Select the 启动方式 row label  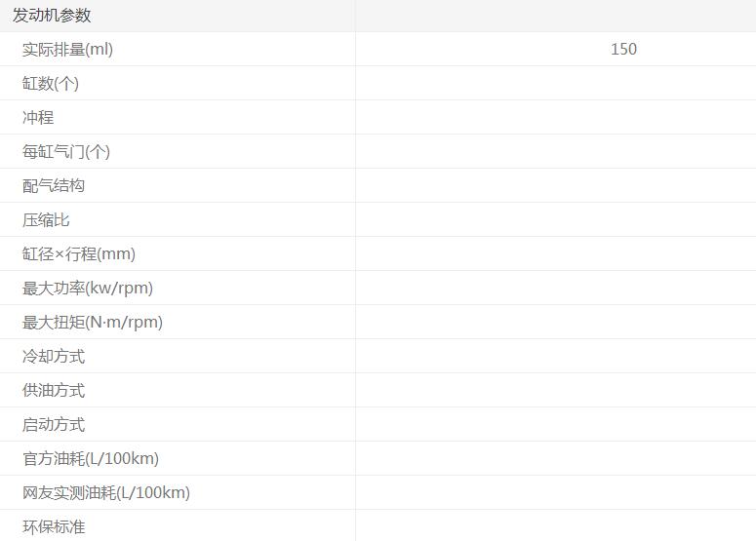coord(54,424)
